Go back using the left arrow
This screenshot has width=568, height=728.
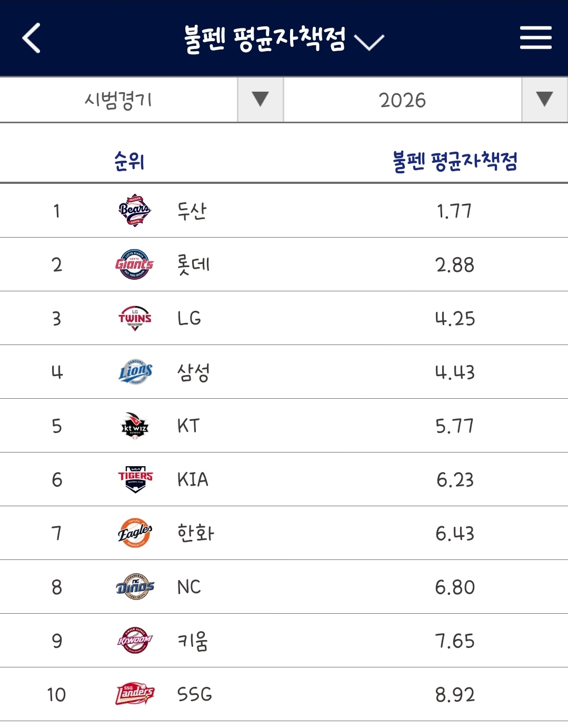coord(32,38)
